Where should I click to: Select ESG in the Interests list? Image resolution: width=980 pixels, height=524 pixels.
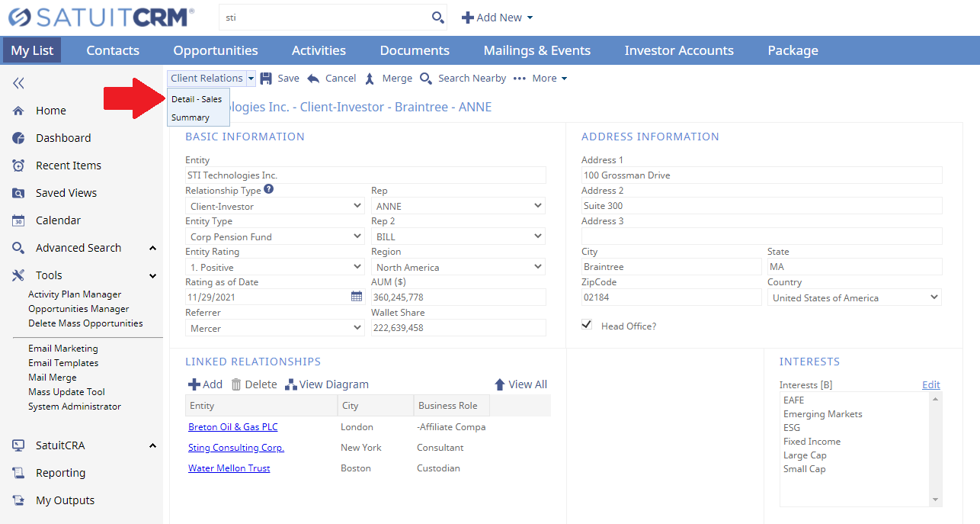(792, 428)
